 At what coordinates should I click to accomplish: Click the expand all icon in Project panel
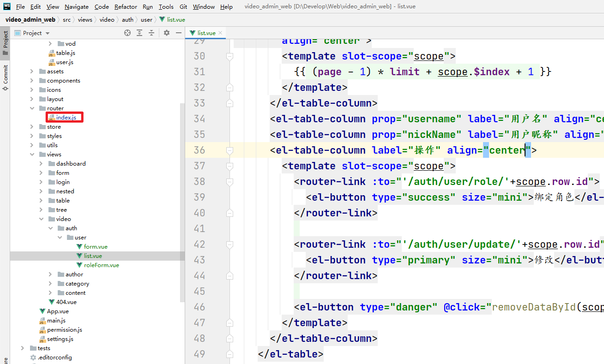coord(139,33)
